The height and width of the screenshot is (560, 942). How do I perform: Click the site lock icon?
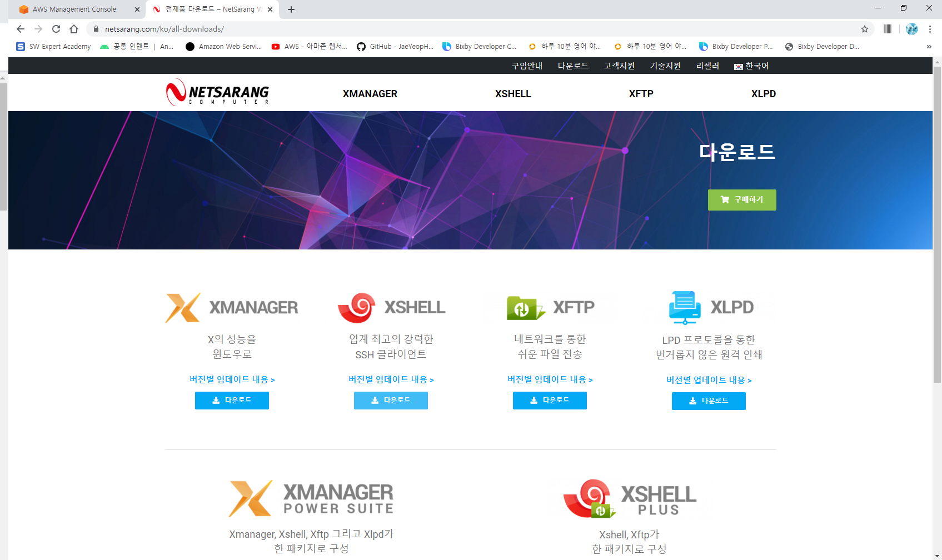[x=96, y=29]
